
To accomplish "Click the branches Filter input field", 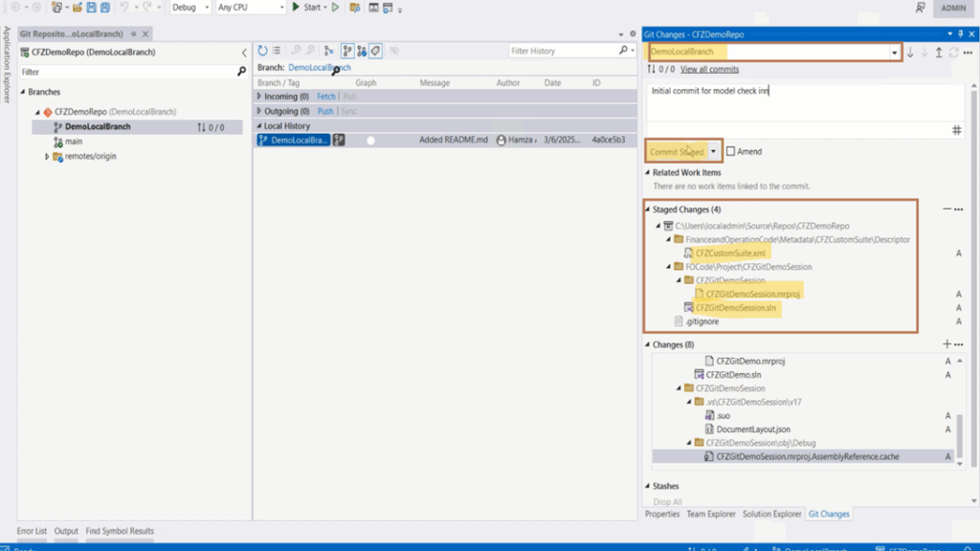I will [x=127, y=72].
